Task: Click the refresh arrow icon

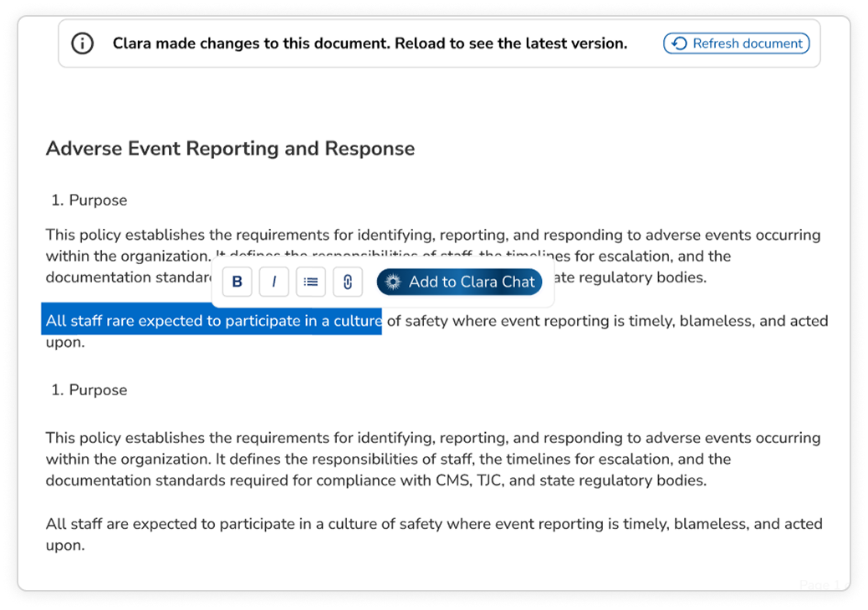Action: [679, 43]
